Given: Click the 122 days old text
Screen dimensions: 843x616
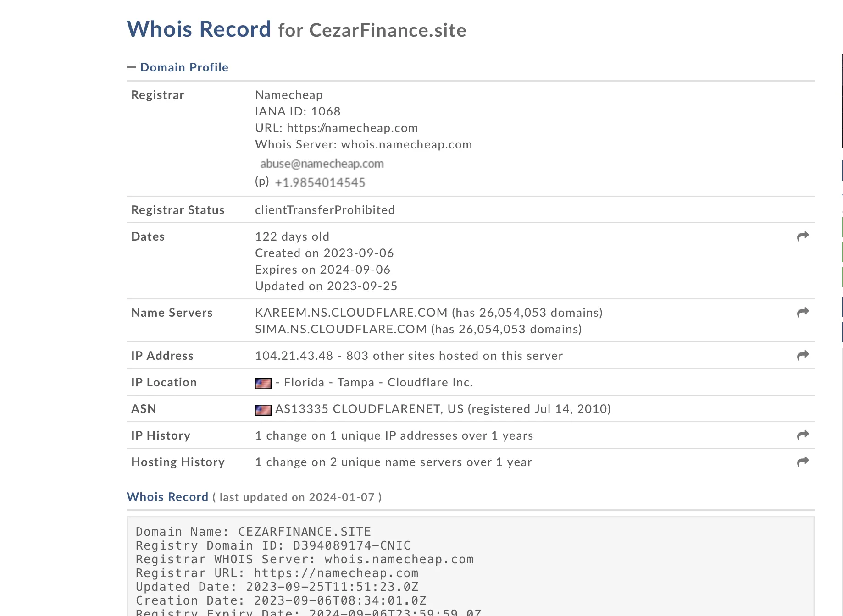Looking at the screenshot, I should tap(292, 236).
